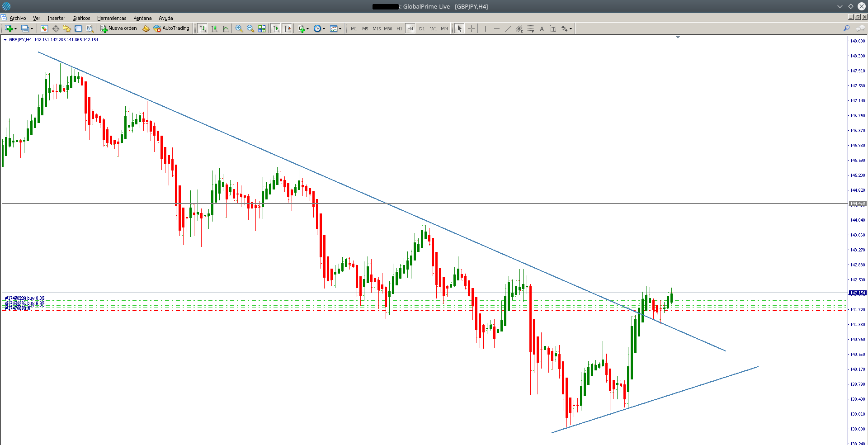Click the arrows objects icon
Image resolution: width=868 pixels, height=445 pixels.
(564, 28)
